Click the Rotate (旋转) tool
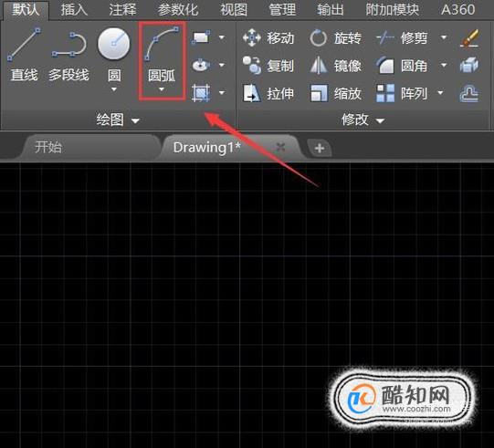 (335, 37)
